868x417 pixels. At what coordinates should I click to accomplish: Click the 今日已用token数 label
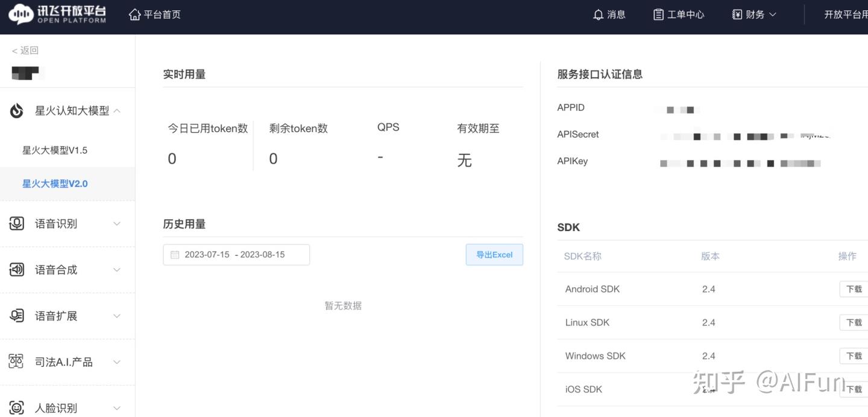(208, 128)
